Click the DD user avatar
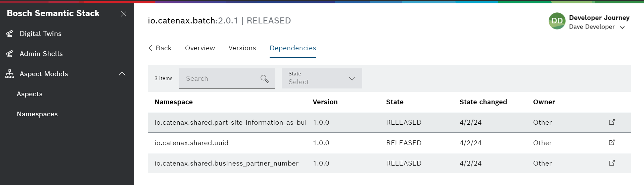Image resolution: width=644 pixels, height=185 pixels. [557, 21]
